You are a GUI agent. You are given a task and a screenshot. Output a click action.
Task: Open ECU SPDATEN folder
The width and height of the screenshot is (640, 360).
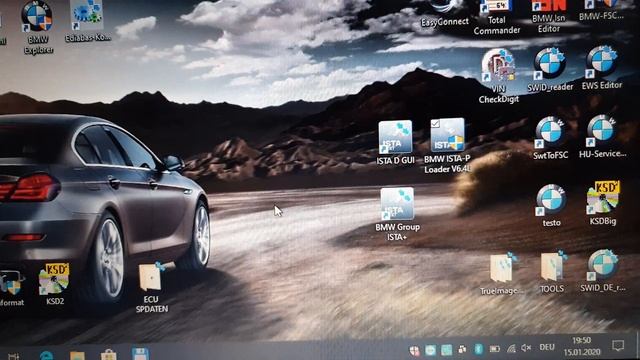pyautogui.click(x=152, y=288)
